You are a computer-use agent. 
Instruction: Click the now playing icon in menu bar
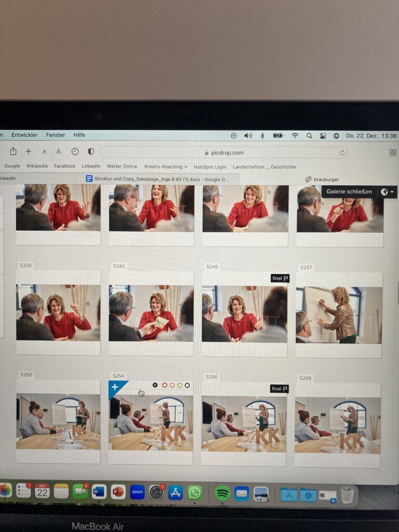233,136
